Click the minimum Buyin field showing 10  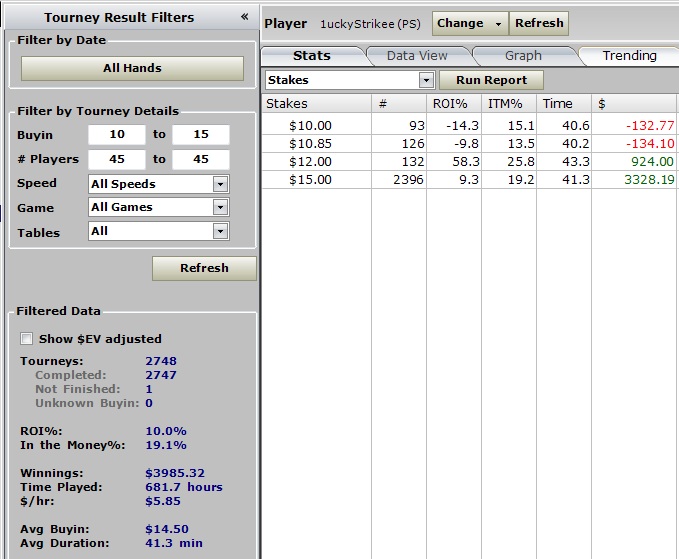tap(117, 135)
